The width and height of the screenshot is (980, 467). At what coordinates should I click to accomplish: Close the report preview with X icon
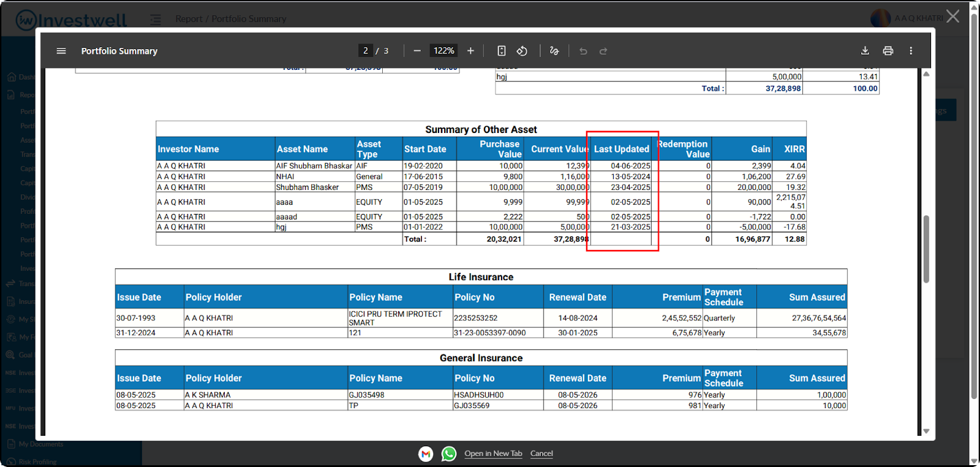[x=953, y=16]
